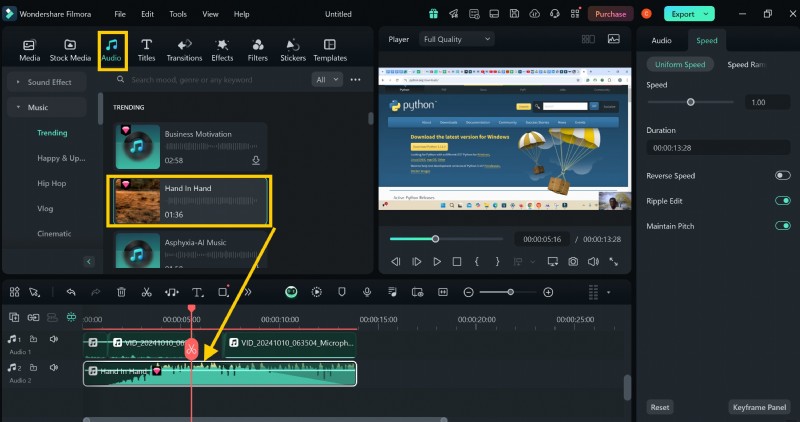Open the Keyframe Panel

[759, 407]
